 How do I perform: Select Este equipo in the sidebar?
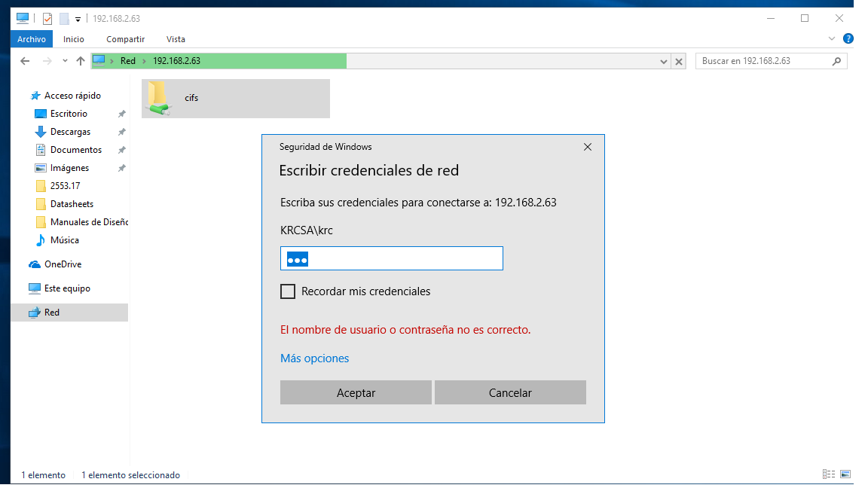(67, 288)
